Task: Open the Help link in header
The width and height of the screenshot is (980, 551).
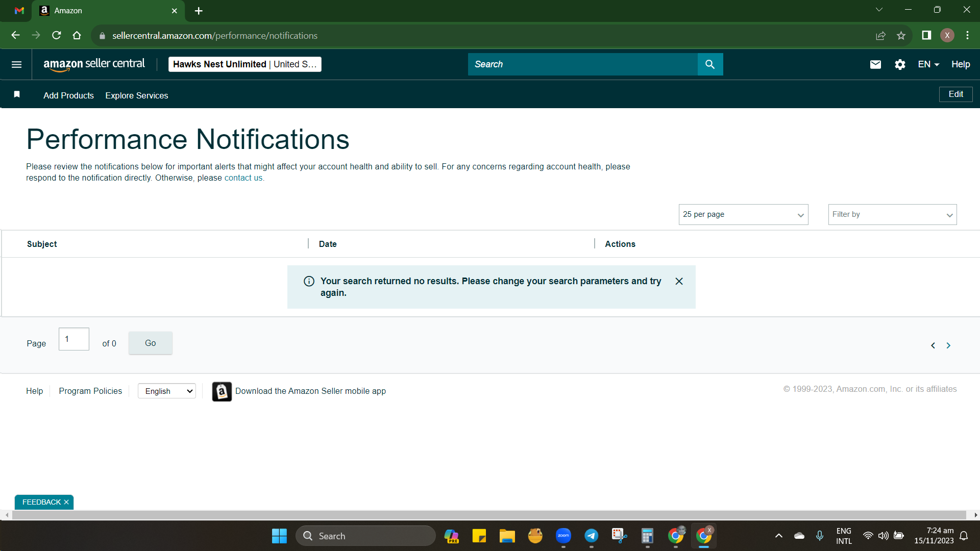Action: click(x=960, y=64)
